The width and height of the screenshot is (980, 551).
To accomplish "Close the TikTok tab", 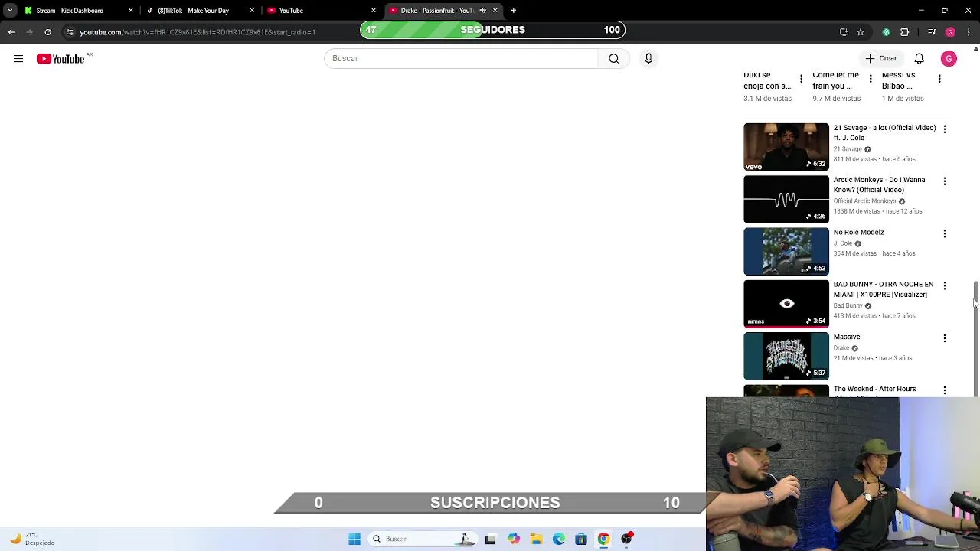I will 252,11.
